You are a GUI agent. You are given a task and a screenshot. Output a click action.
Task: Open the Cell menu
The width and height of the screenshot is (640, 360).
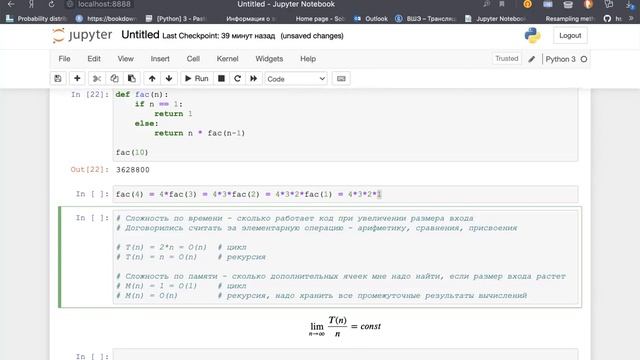pos(193,59)
